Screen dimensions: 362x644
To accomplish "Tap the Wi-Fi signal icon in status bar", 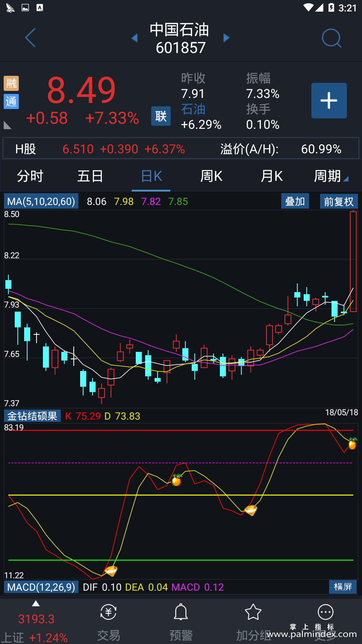I will coord(308,7).
